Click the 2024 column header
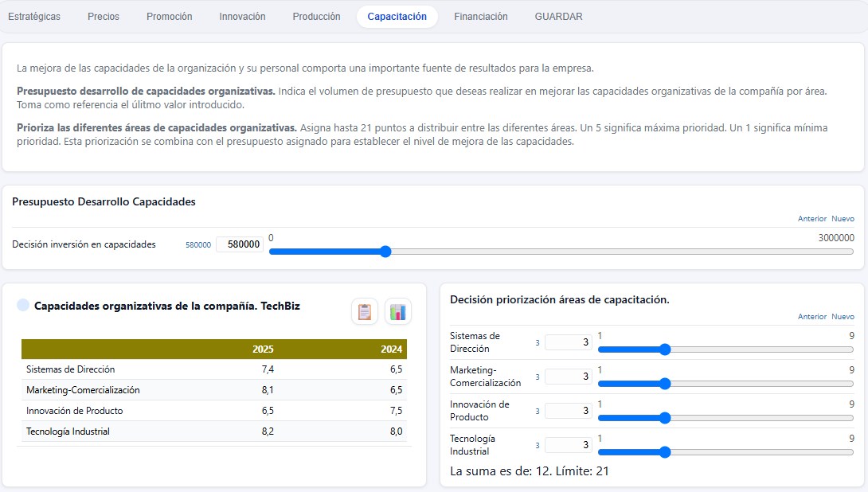 tap(391, 349)
